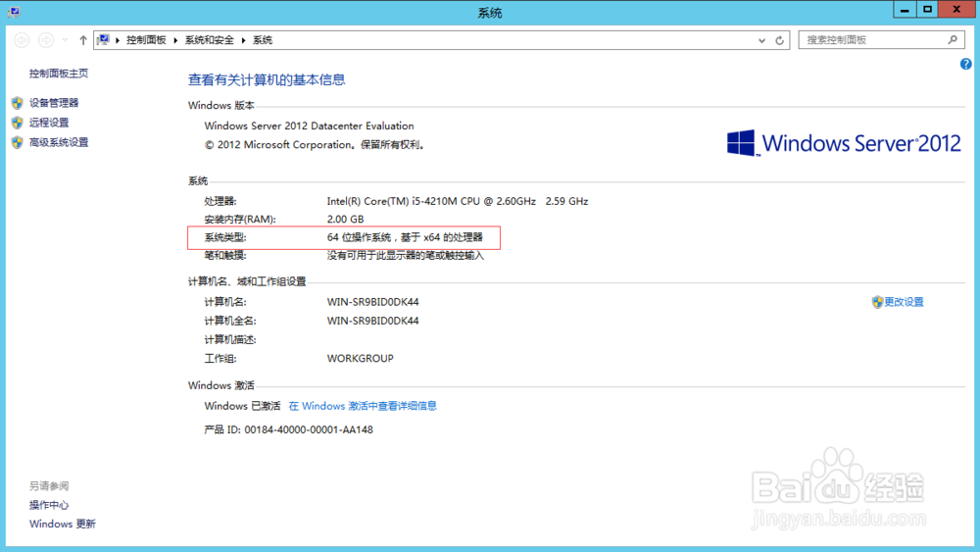Click Windows Server 2012 Datacenter Evaluation text
This screenshot has width=980, height=552.
click(x=309, y=125)
